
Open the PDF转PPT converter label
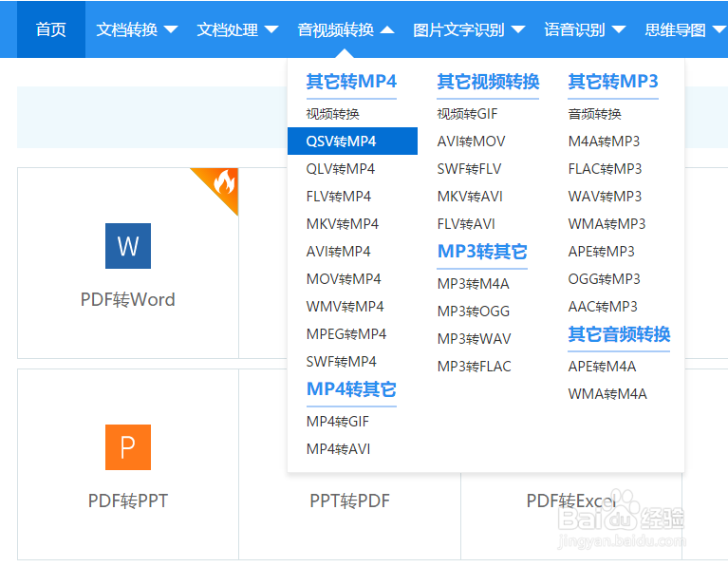coord(128,501)
